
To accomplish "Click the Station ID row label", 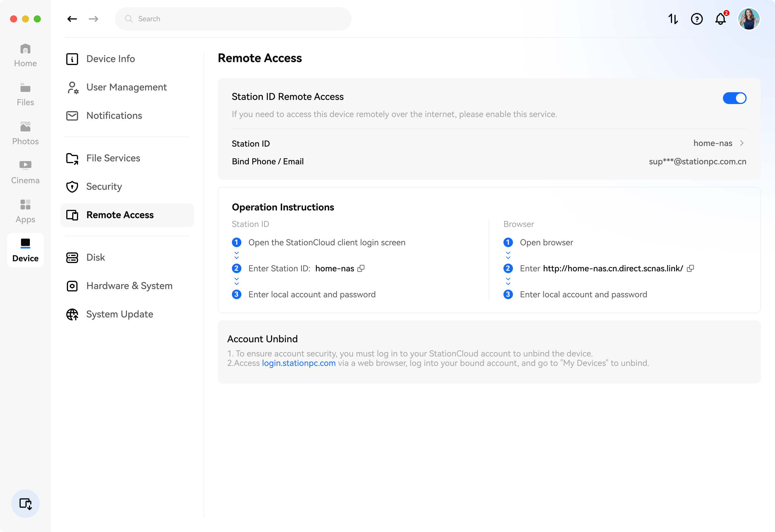I will click(x=251, y=144).
